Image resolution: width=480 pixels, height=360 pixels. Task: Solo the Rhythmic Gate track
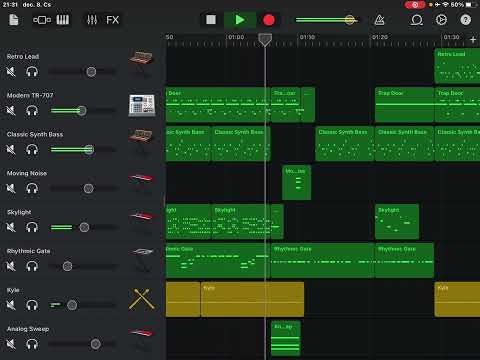[x=32, y=266]
